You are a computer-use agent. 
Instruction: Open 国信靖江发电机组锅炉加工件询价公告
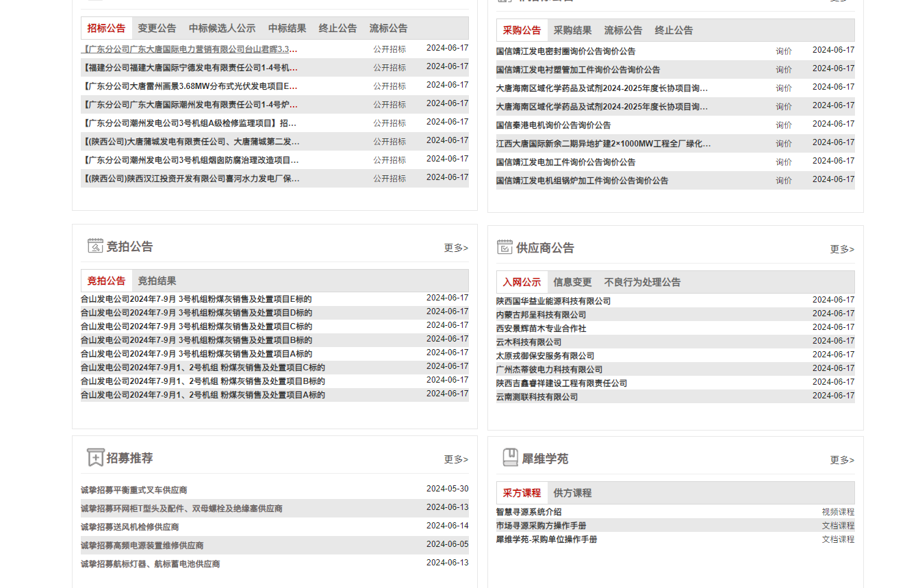point(583,181)
